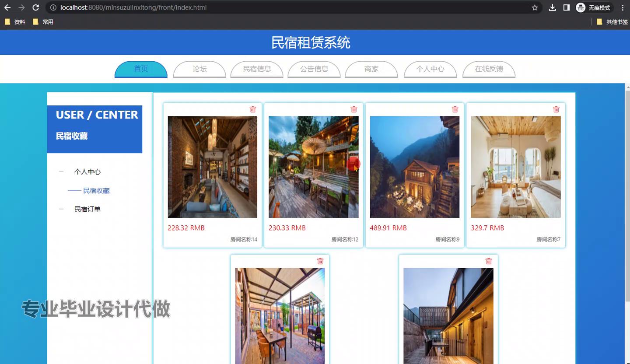Toggle browser side panel icon

coord(567,7)
